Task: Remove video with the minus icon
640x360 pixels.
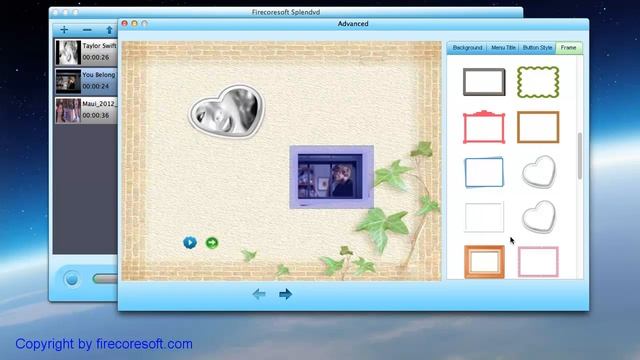Action: tap(87, 30)
